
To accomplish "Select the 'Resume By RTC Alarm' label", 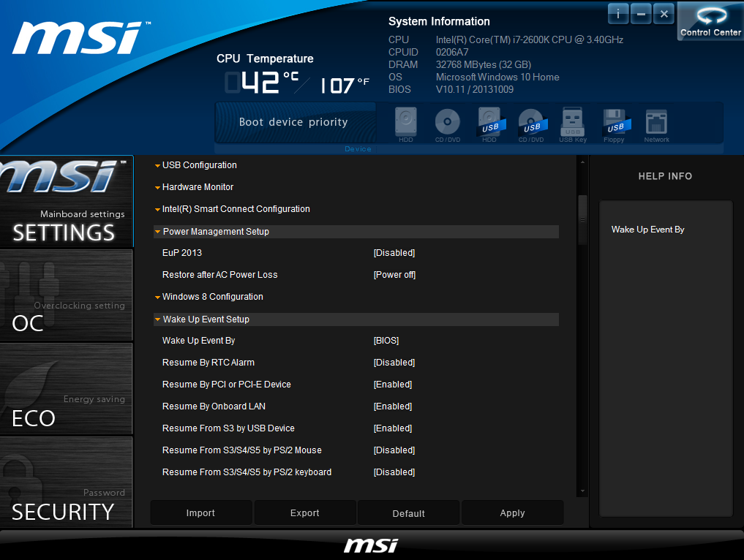I will coord(208,363).
